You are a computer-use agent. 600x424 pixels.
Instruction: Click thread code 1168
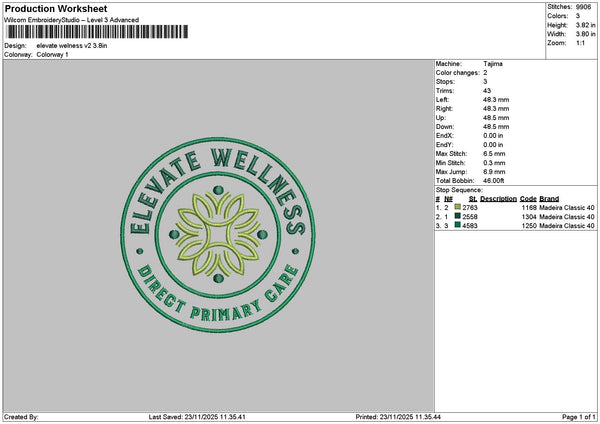529,208
